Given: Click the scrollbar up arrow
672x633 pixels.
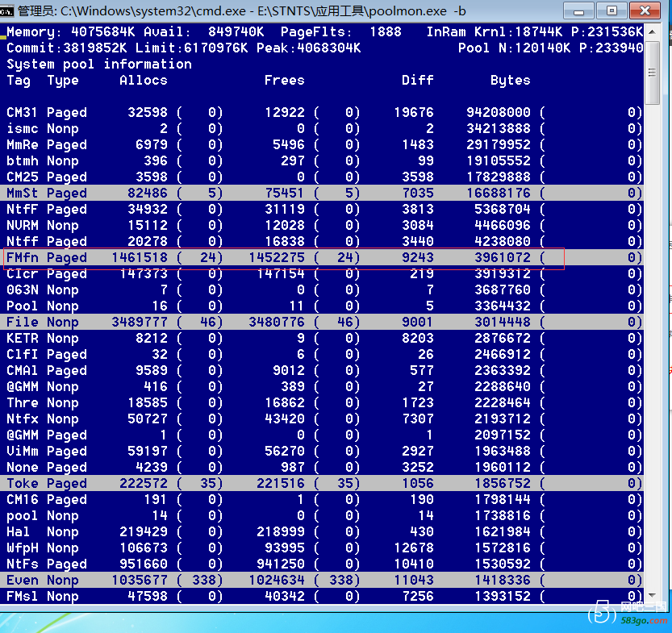Looking at the screenshot, I should [652, 32].
